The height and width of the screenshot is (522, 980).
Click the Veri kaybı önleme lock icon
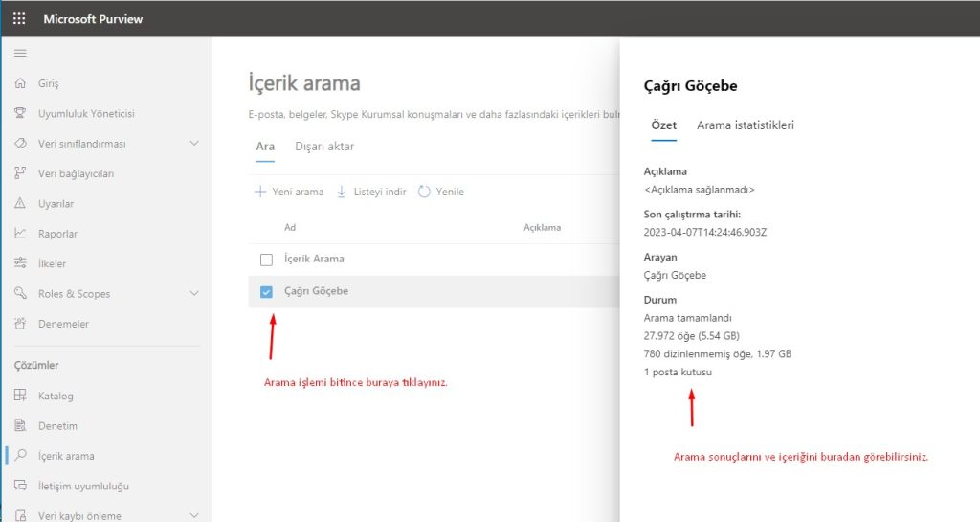coord(20,515)
